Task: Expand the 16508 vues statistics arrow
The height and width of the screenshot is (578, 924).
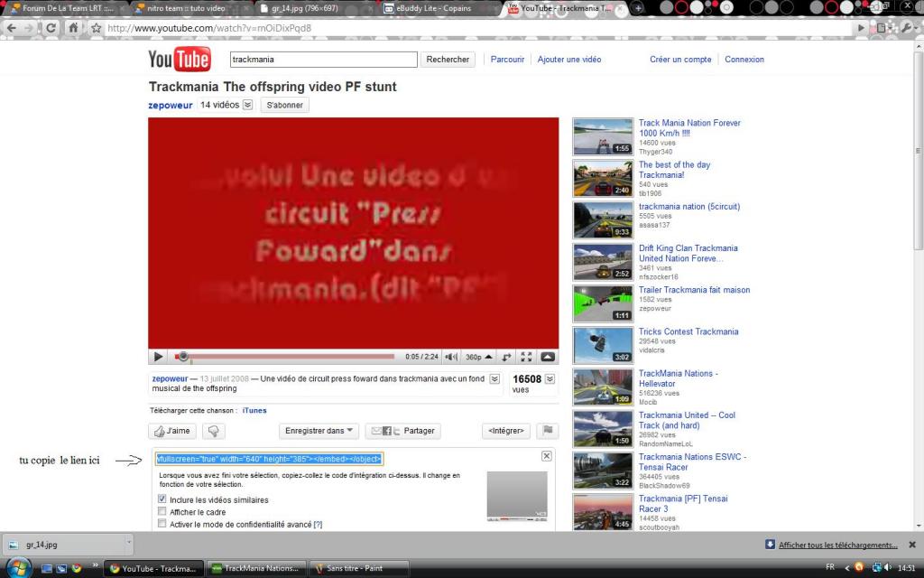Action: (550, 378)
